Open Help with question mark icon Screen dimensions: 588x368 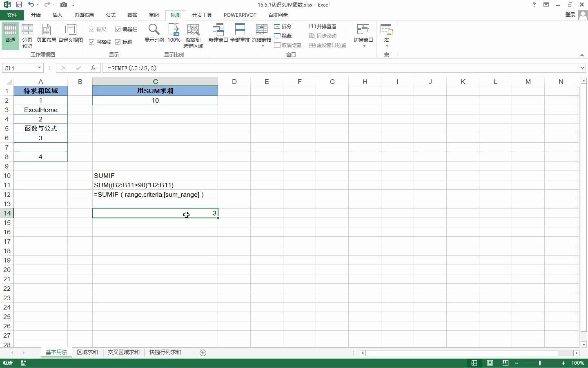point(534,4)
